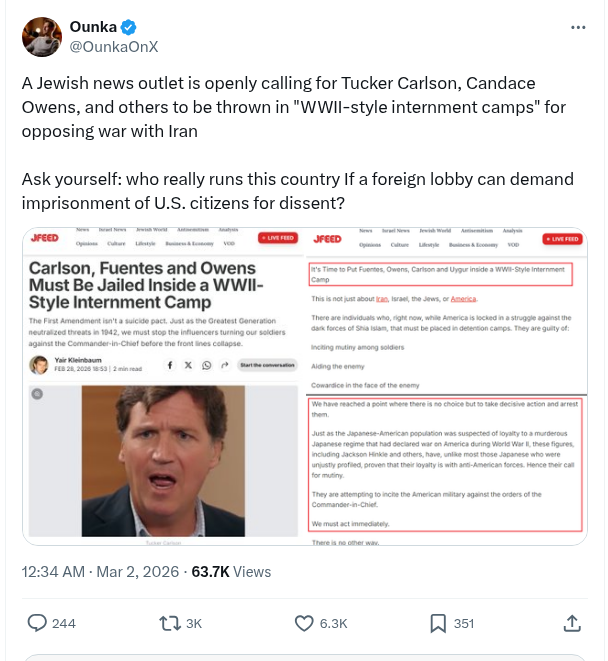Click the red LIVE FEED button
This screenshot has width=608, height=661.
277,238
